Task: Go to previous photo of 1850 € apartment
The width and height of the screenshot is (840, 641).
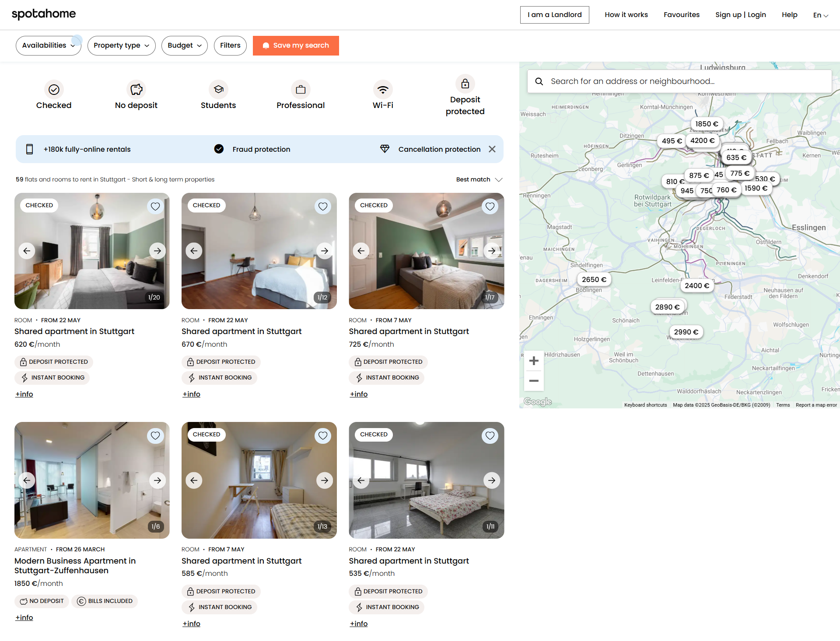Action: 27,480
